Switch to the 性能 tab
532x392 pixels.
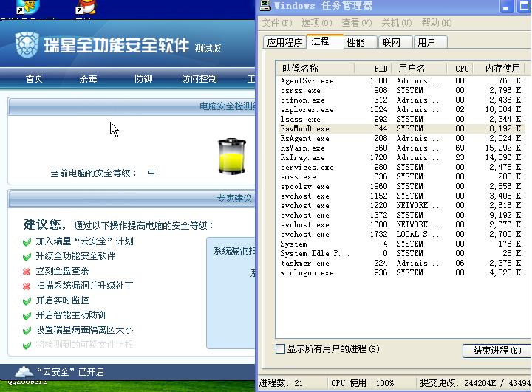click(360, 42)
